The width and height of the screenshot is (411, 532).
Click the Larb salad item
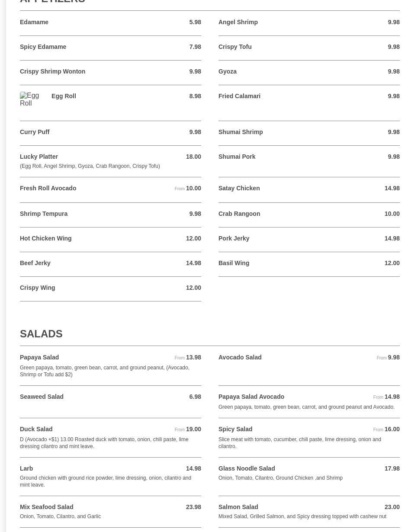pos(26,468)
